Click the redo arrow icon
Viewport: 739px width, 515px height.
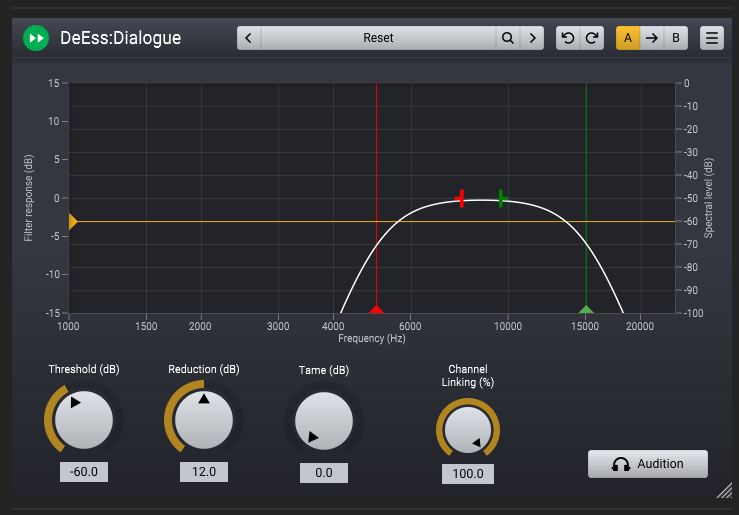tap(592, 38)
